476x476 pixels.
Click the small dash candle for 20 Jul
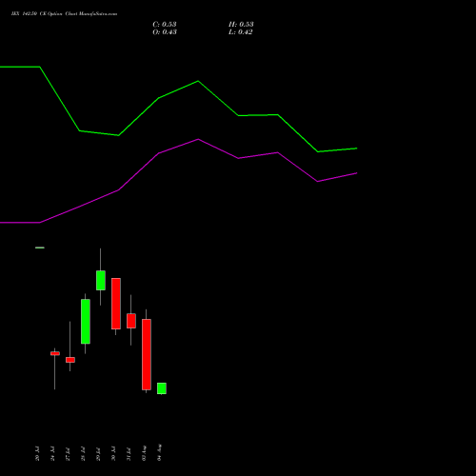40,248
